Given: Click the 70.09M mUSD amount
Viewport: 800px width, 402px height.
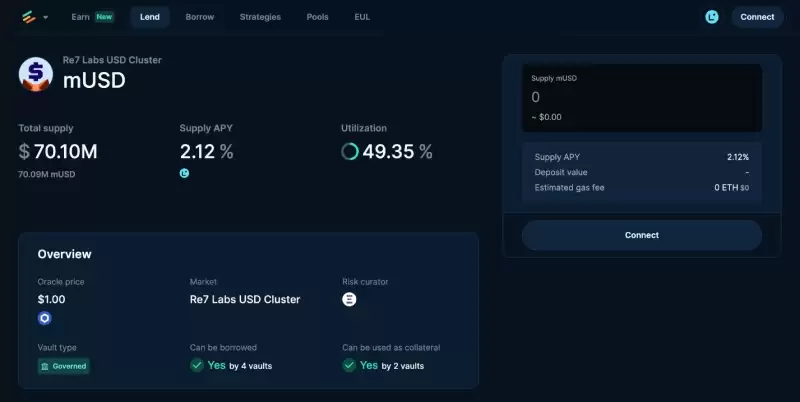Looking at the screenshot, I should pyautogui.click(x=46, y=174).
